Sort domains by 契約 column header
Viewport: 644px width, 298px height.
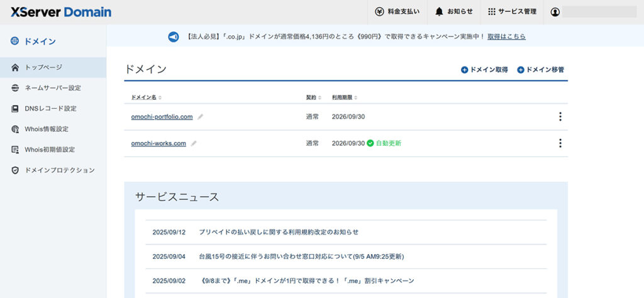[x=314, y=97]
